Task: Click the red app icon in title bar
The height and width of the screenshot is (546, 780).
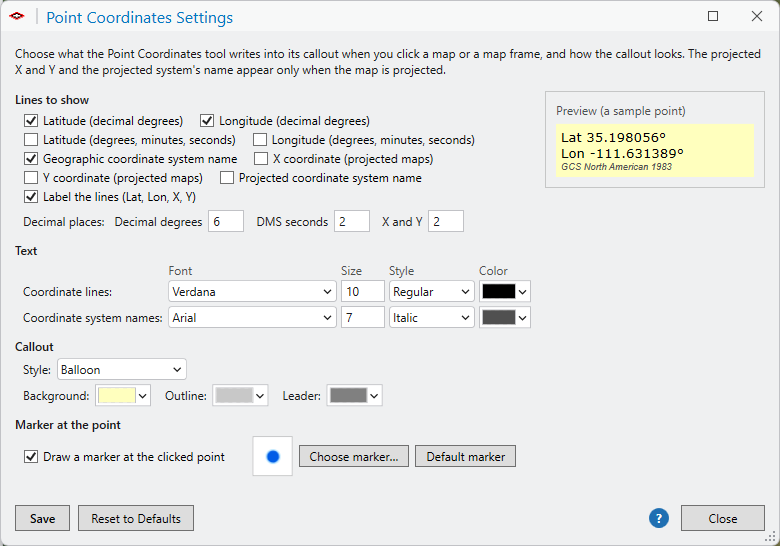Action: pyautogui.click(x=17, y=16)
